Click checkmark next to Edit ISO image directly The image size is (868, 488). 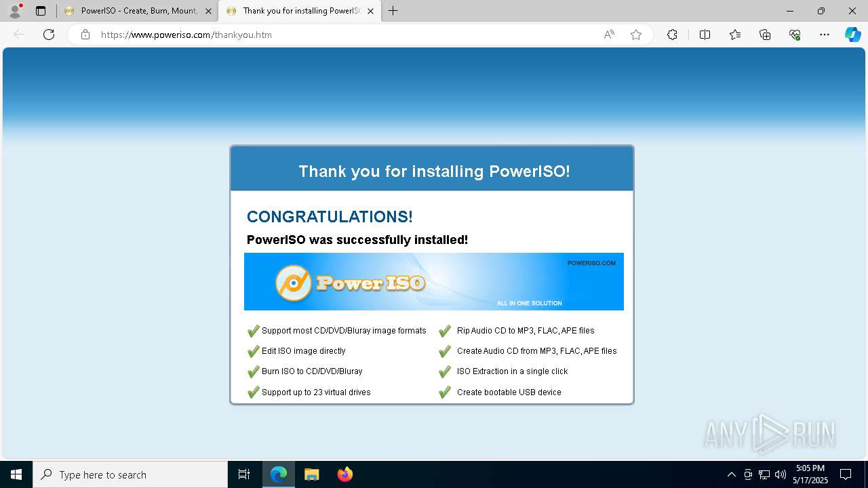click(x=253, y=351)
